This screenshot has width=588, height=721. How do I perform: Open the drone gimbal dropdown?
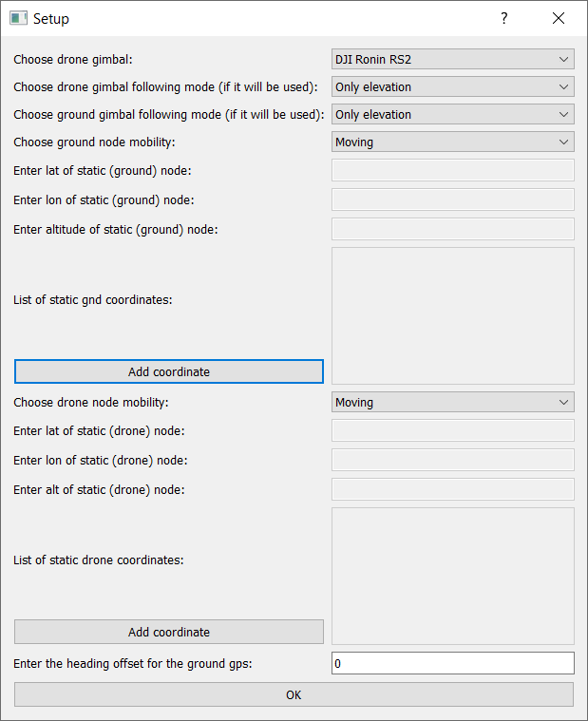click(452, 59)
